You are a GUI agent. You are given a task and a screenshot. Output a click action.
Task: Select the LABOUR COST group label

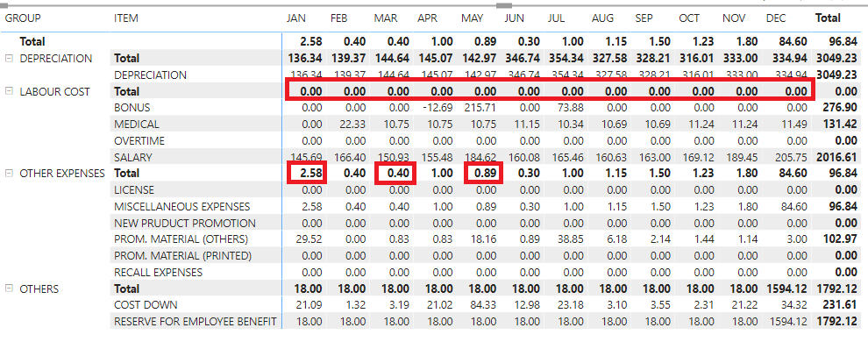point(55,91)
